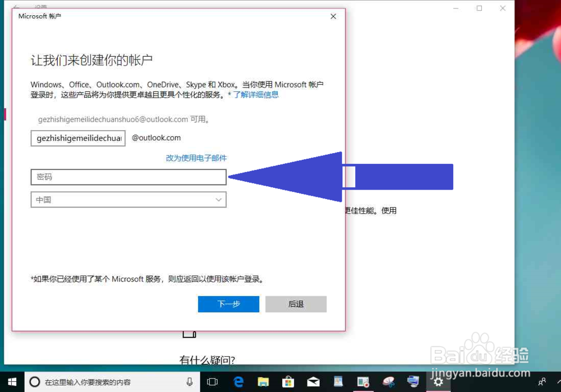Open the Snipping Tool on the taskbar
This screenshot has width=561, height=392.
pyautogui.click(x=388, y=382)
